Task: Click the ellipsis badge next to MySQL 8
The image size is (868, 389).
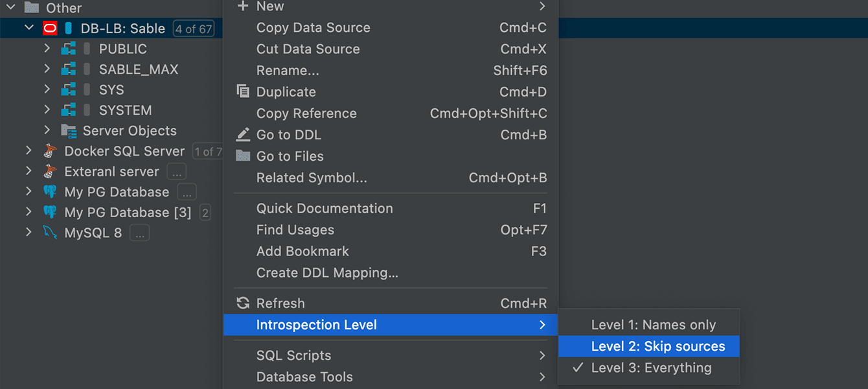Action: pyautogui.click(x=139, y=233)
